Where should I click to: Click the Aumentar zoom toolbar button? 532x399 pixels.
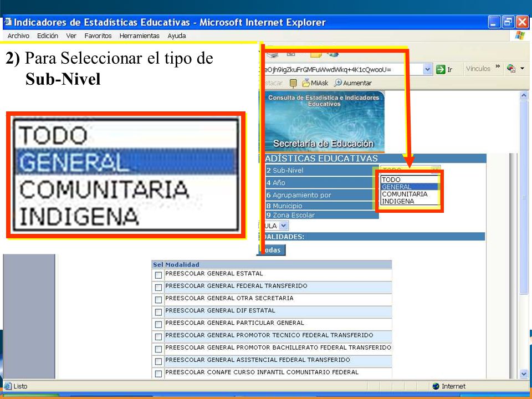coord(353,83)
